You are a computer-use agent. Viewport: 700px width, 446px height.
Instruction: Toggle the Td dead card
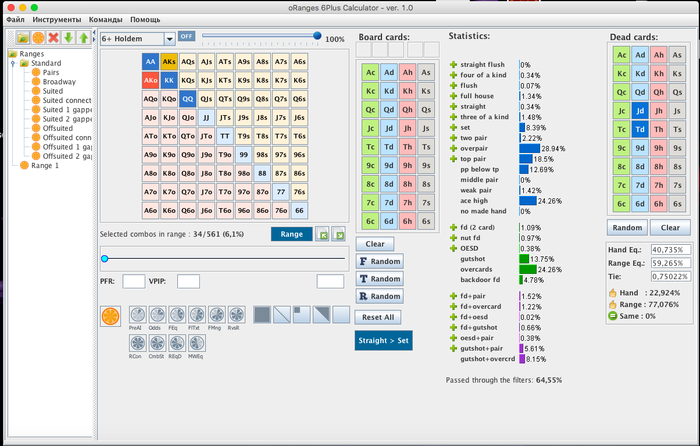point(640,129)
